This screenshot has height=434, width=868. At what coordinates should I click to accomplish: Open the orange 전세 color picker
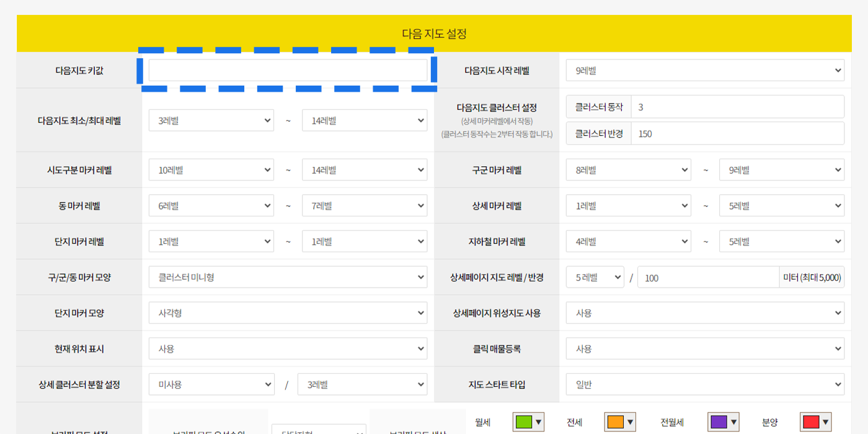click(x=621, y=422)
